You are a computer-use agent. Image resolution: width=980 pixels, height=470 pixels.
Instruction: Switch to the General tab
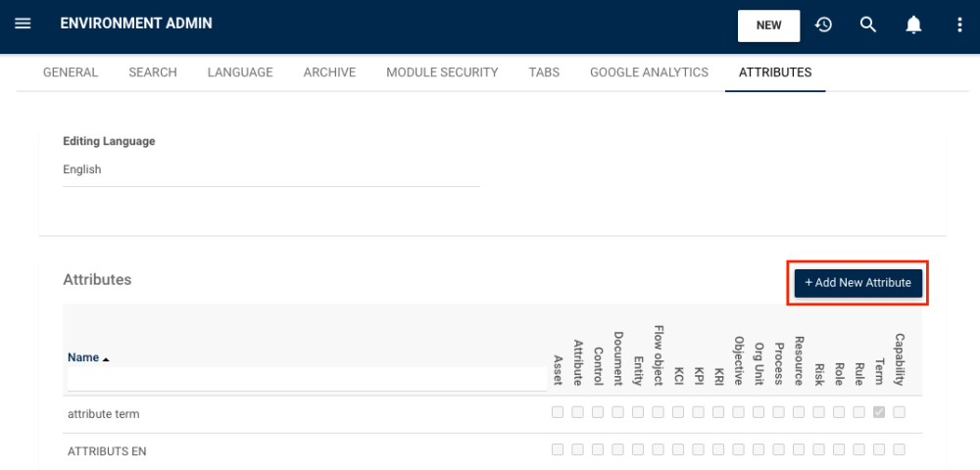pos(71,72)
